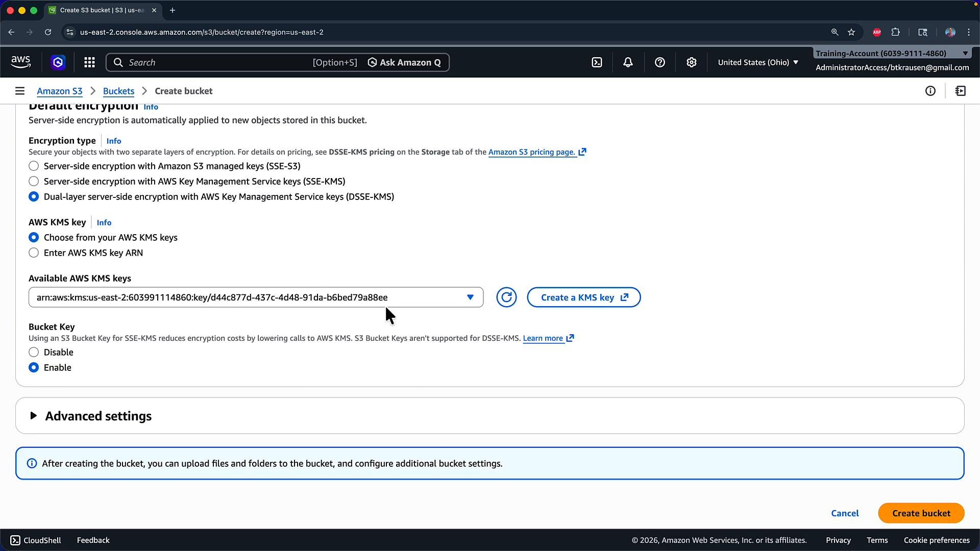This screenshot has width=980, height=551.
Task: Click the Create bucket button
Action: (x=921, y=513)
